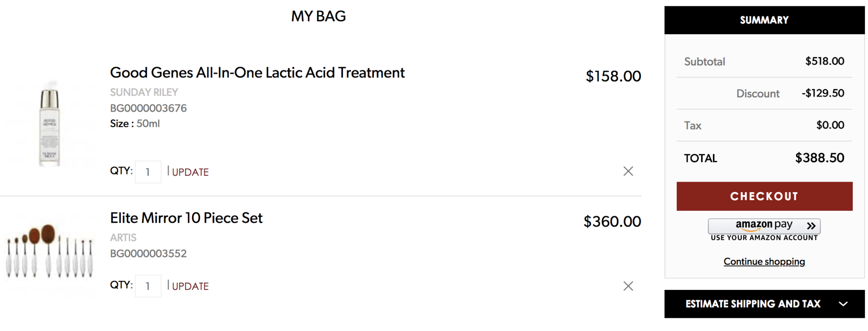
Task: Select the SUNDAY RILEY brand name
Action: tap(144, 92)
